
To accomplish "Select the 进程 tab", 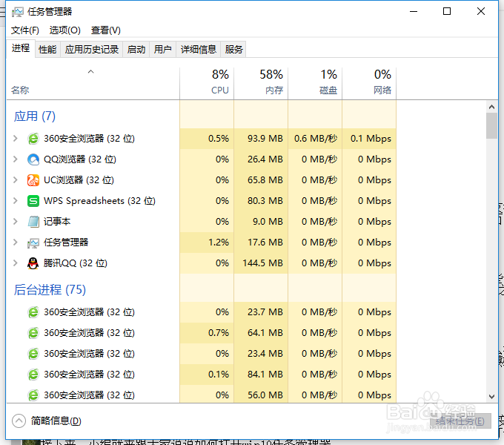I will [21, 48].
